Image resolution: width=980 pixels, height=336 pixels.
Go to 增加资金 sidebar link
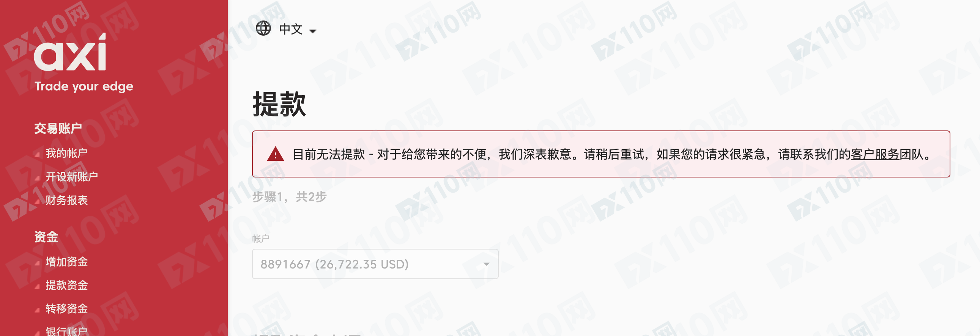pos(66,262)
